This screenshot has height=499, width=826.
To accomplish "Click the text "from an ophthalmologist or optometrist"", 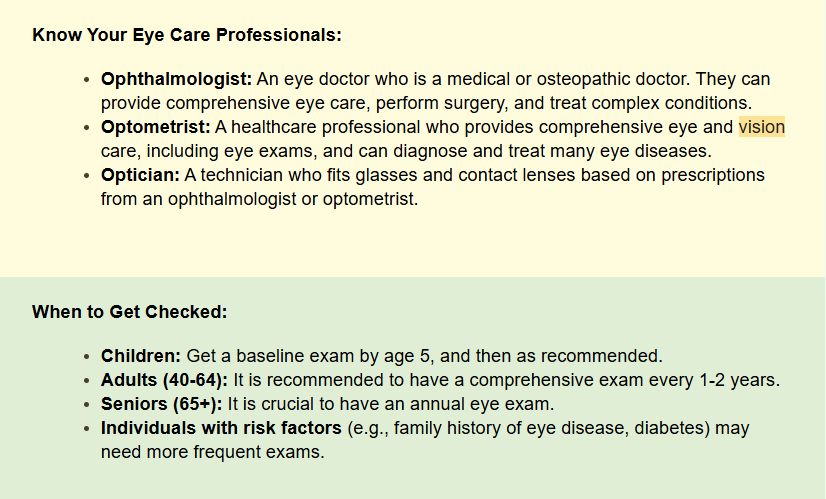I will tap(258, 199).
